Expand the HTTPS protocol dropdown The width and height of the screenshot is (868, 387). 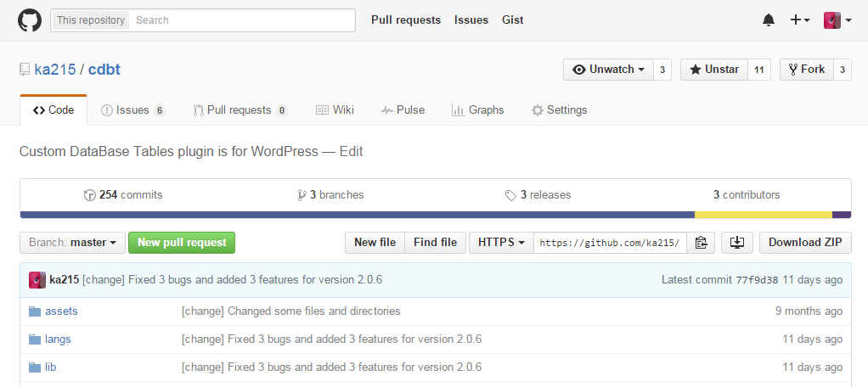501,243
